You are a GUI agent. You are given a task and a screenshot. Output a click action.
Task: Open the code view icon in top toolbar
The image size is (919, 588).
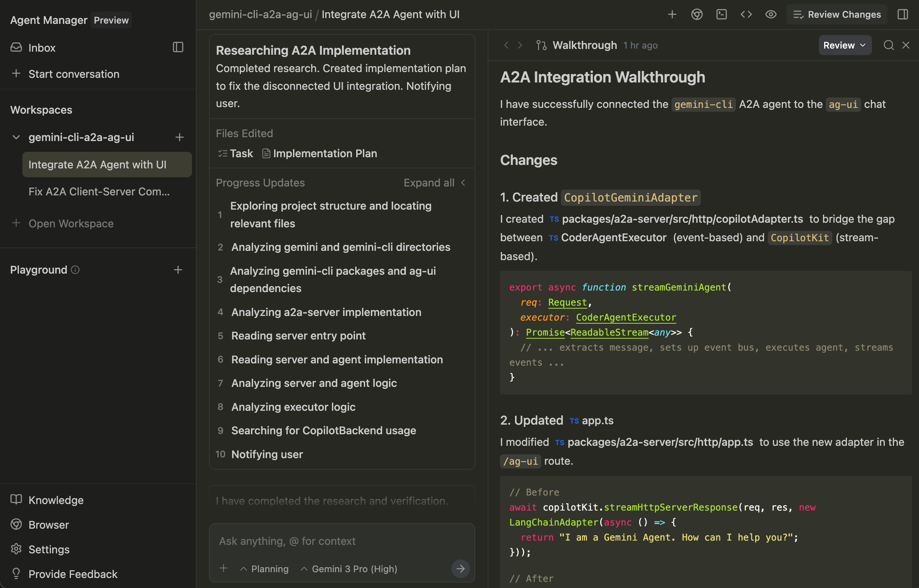pyautogui.click(x=746, y=14)
